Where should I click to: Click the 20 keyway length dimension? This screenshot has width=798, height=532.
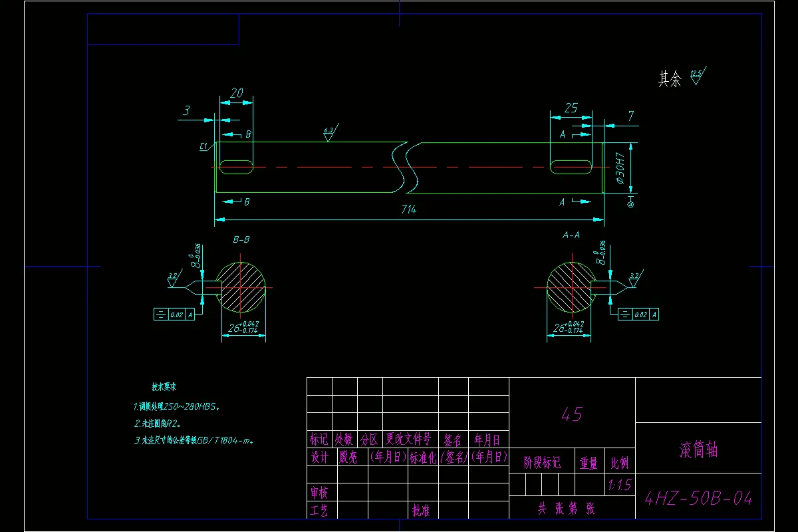click(x=236, y=94)
